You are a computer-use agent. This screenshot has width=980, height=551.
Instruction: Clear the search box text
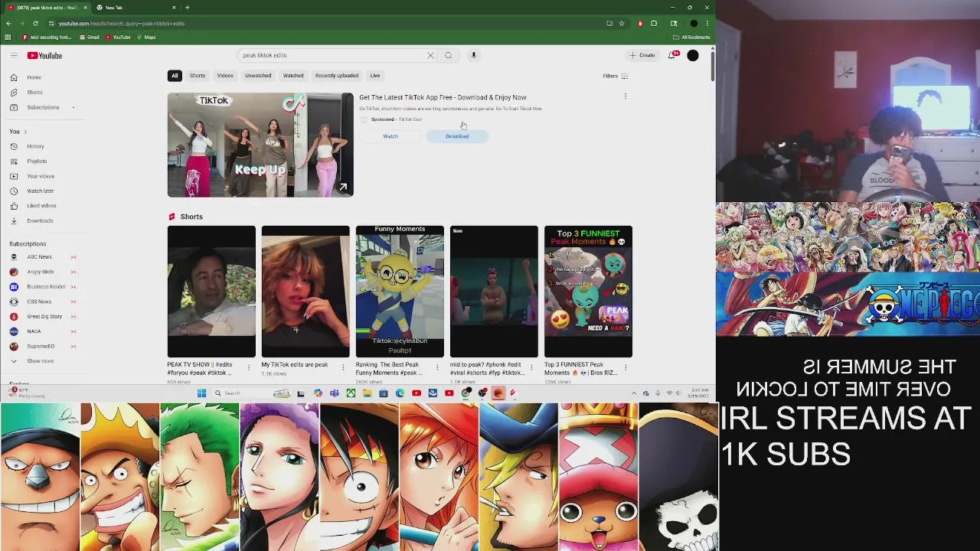click(430, 55)
